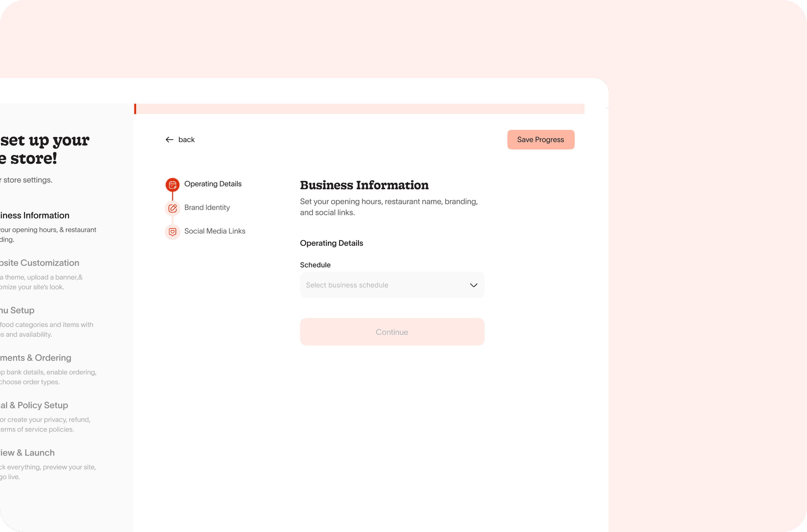This screenshot has height=532, width=807.
Task: Expand the schedule dropdown using its chevron
Action: click(x=474, y=285)
